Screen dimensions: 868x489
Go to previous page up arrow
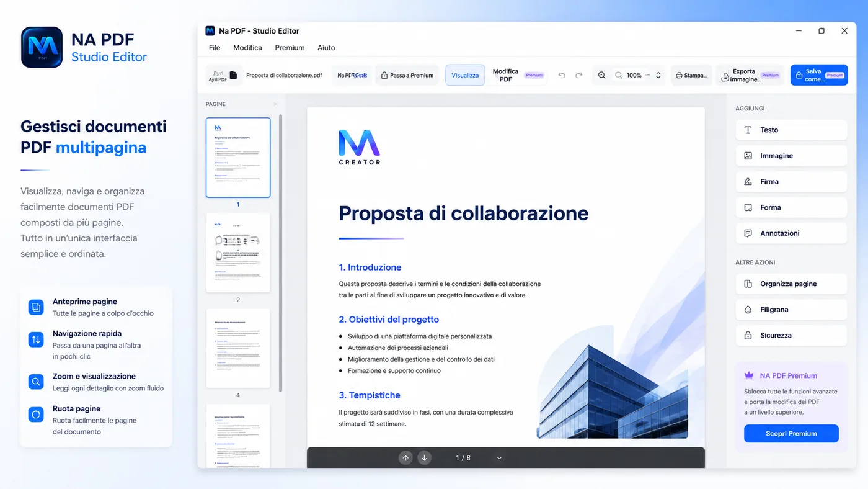pos(405,458)
